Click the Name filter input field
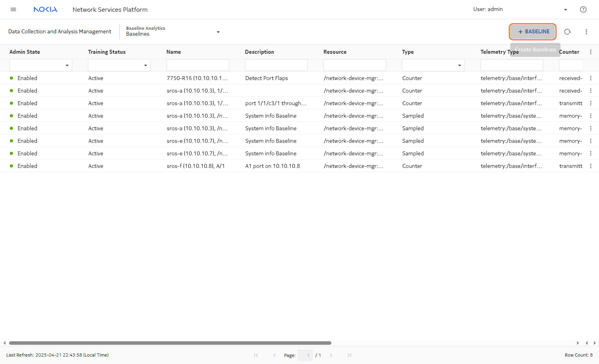Image resolution: width=599 pixels, height=364 pixels. coord(197,65)
